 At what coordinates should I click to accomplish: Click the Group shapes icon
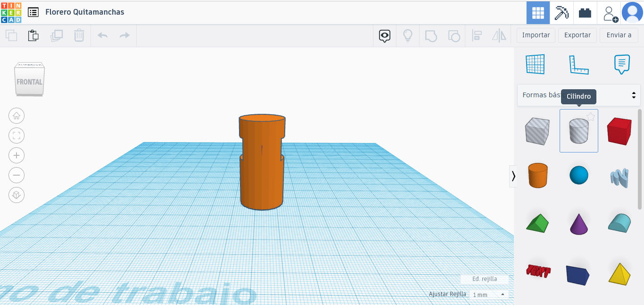coord(431,35)
